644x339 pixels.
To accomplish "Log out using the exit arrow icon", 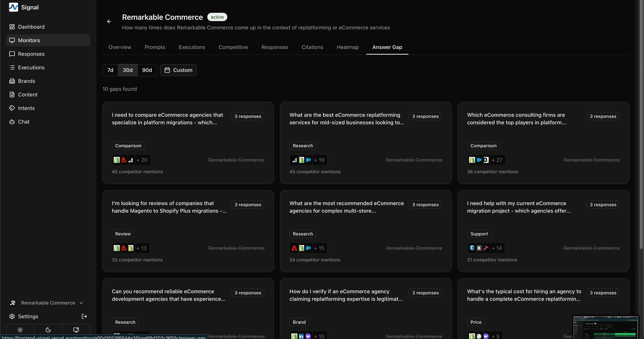I will 84,316.
